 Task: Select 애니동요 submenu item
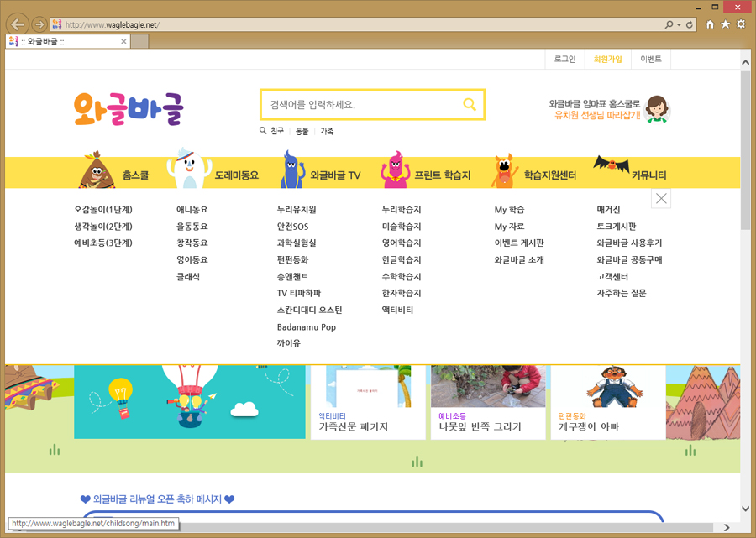tap(192, 210)
